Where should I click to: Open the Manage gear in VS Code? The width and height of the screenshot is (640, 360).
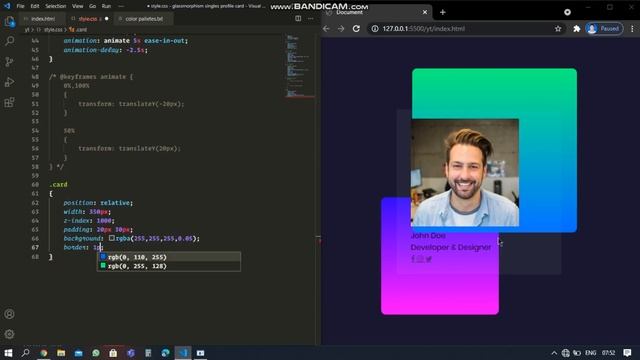[9, 334]
